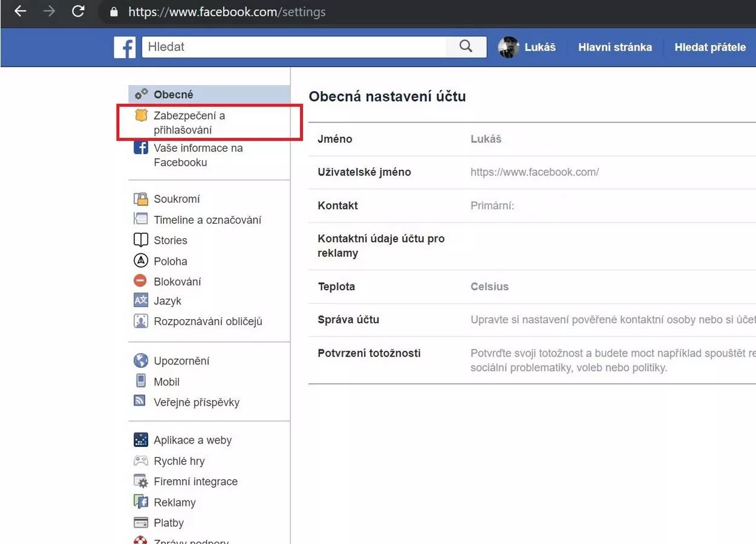Click the padlock icon beside Soukromí
Screen dimensions: 756x544
click(x=141, y=199)
